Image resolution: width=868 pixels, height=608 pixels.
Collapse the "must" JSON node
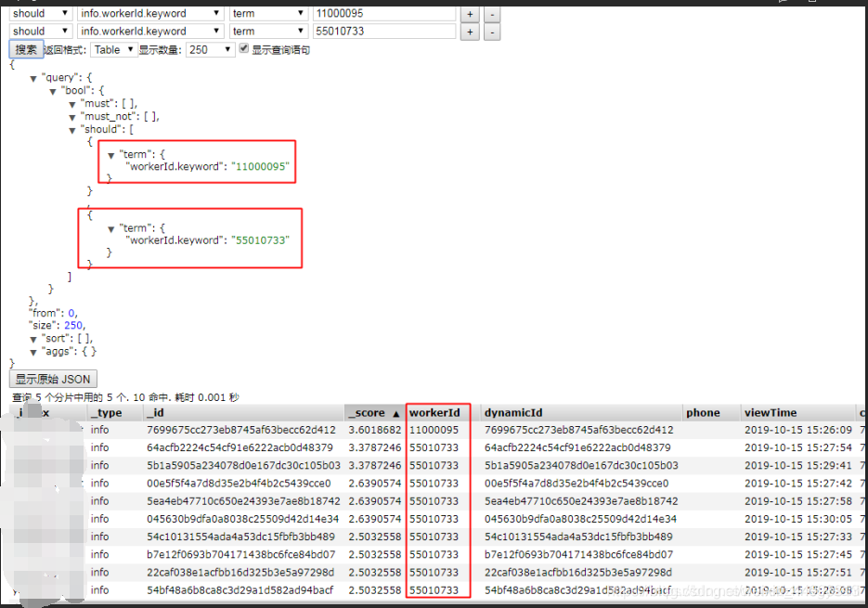click(x=72, y=104)
